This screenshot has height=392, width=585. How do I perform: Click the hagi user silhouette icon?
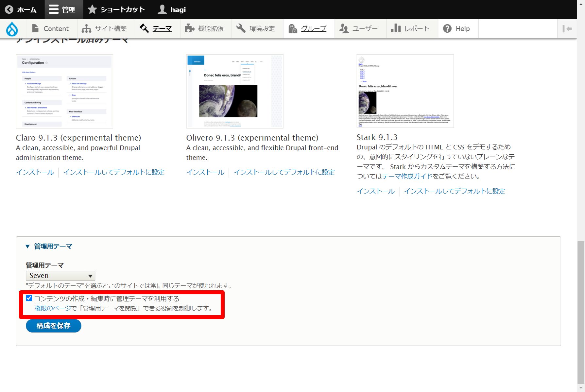[162, 9]
